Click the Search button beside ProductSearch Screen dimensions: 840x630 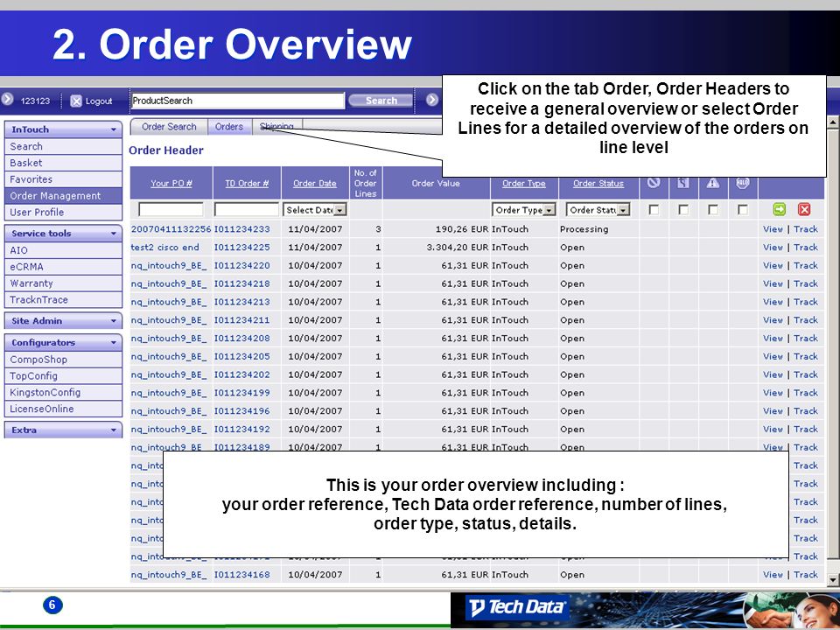[x=381, y=100]
